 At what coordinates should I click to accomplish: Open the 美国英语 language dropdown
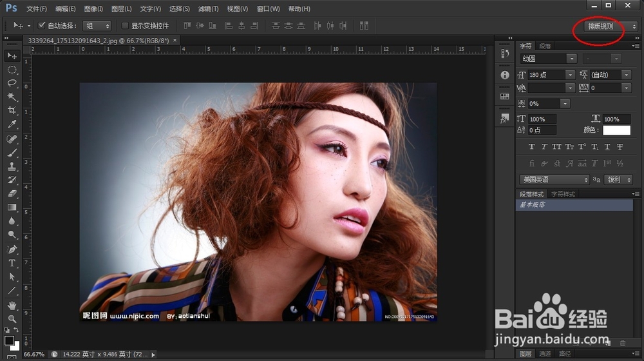554,180
